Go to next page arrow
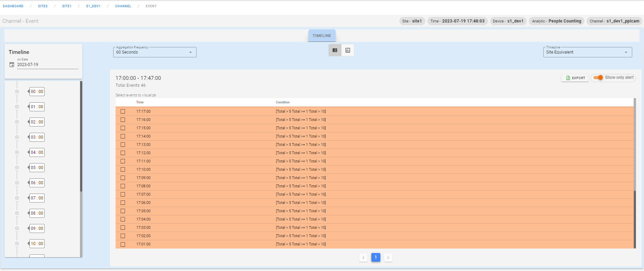This screenshot has height=271, width=644. click(x=388, y=258)
